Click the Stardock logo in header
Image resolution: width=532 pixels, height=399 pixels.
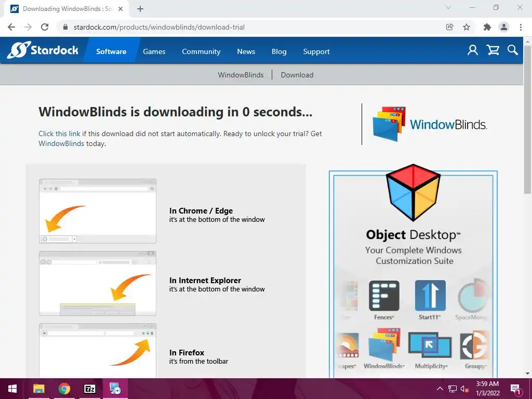tap(43, 50)
